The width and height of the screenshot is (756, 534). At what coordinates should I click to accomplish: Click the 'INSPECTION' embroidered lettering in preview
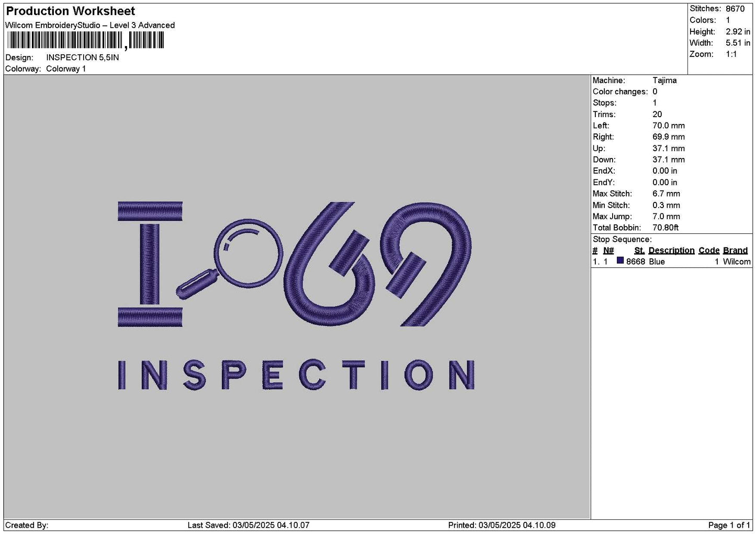point(296,375)
